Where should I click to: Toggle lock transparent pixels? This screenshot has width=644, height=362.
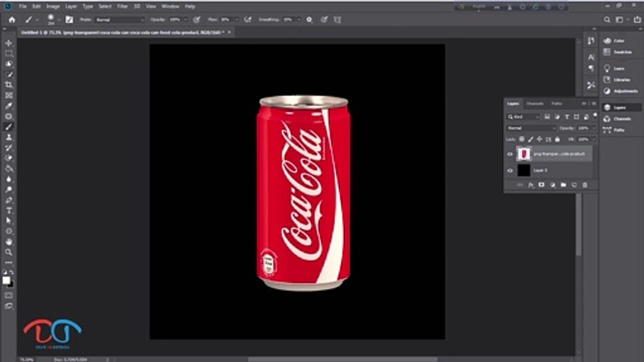(522, 139)
